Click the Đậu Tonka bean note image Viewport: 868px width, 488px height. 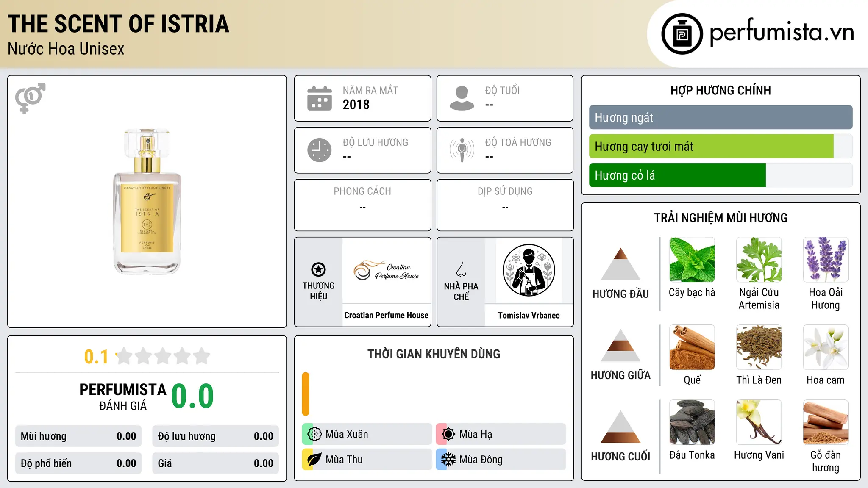[x=692, y=422]
